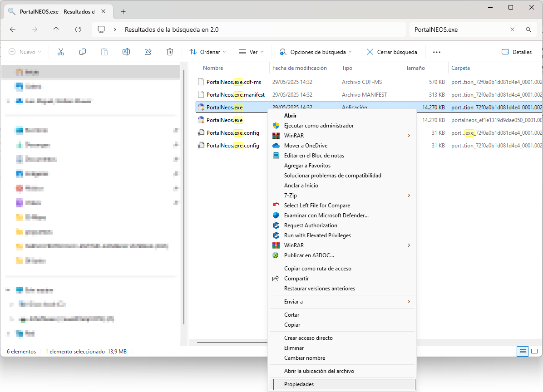543x392 pixels.
Task: Select second PortalNeos.exe in portalneos_ef1e folder
Action: pyautogui.click(x=224, y=120)
